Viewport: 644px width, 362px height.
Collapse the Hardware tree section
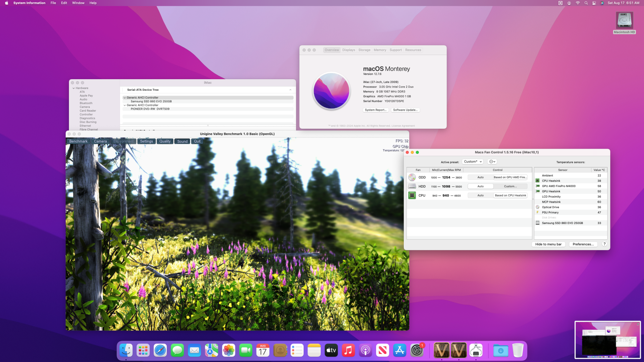(74, 88)
